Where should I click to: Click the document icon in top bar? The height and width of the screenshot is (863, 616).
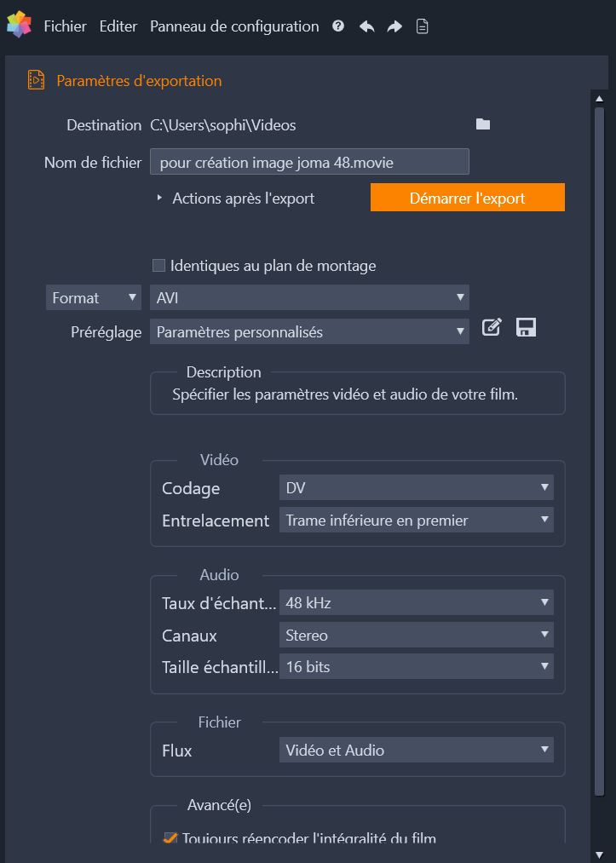tap(422, 26)
